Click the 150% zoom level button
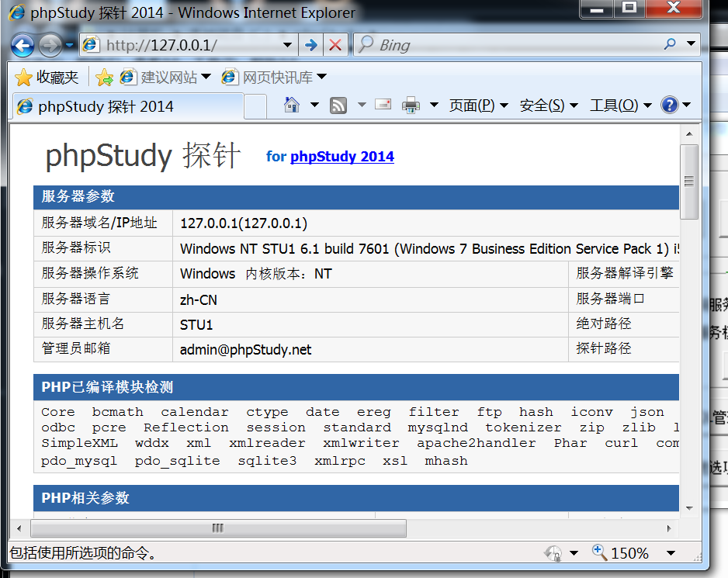Screen dimensions: 728x578 620,553
